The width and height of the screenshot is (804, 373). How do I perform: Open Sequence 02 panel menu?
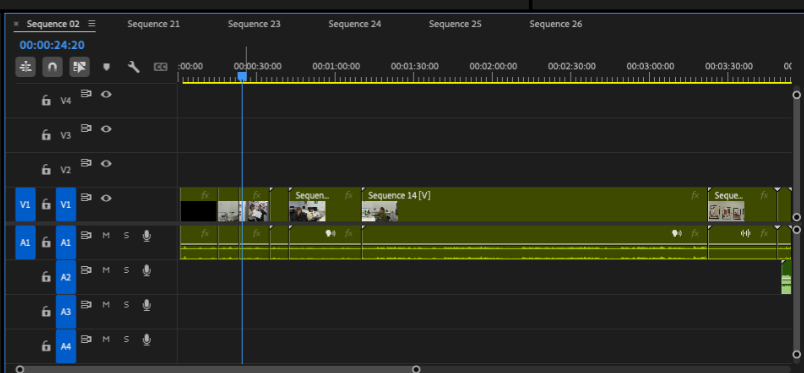coord(91,24)
